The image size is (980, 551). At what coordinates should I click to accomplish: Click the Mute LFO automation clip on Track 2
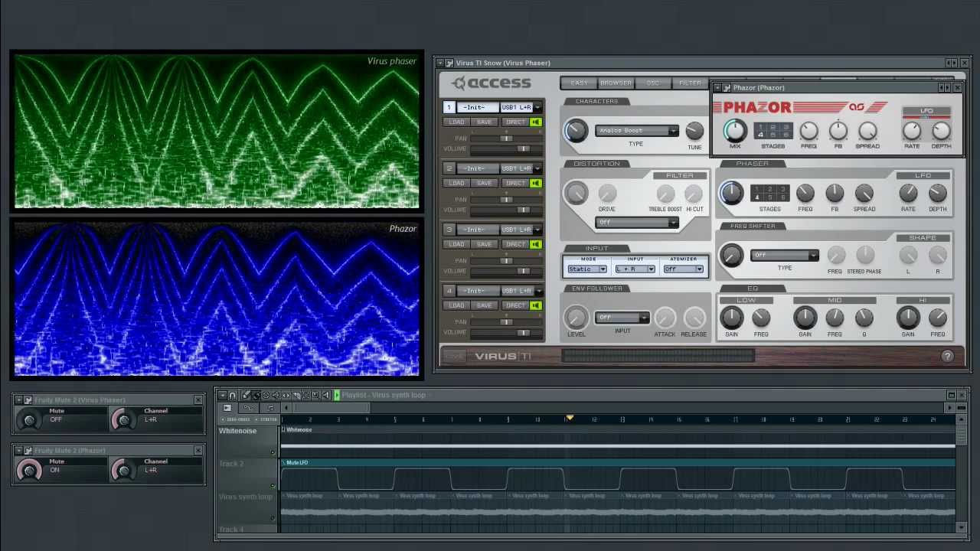point(619,476)
